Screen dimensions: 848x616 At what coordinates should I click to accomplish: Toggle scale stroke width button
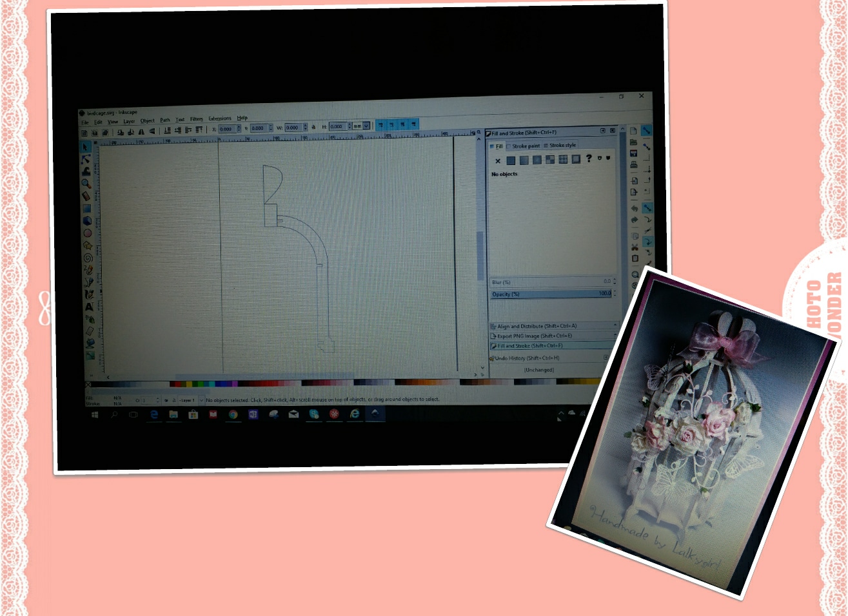[x=380, y=124]
